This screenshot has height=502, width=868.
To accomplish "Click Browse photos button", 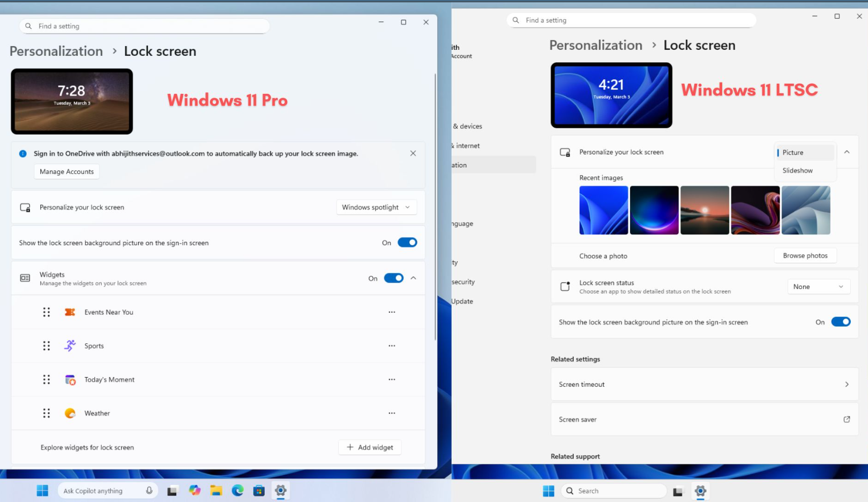I will coord(805,256).
